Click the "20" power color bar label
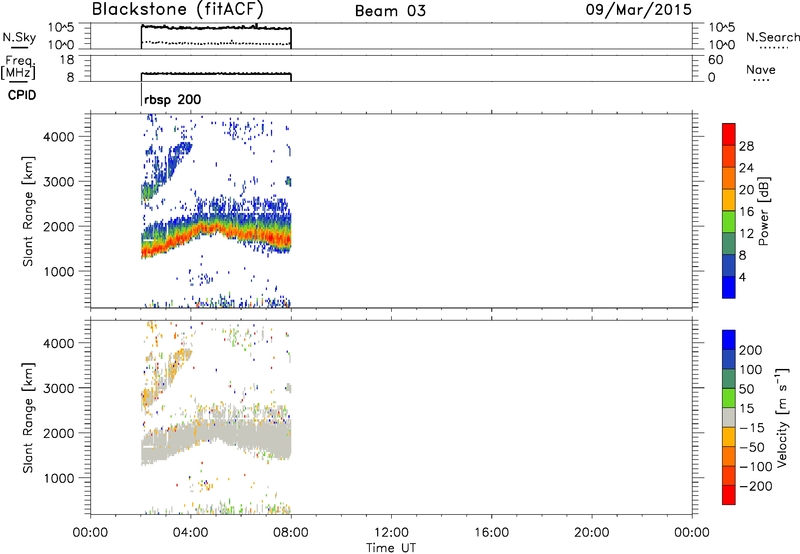 (x=746, y=190)
